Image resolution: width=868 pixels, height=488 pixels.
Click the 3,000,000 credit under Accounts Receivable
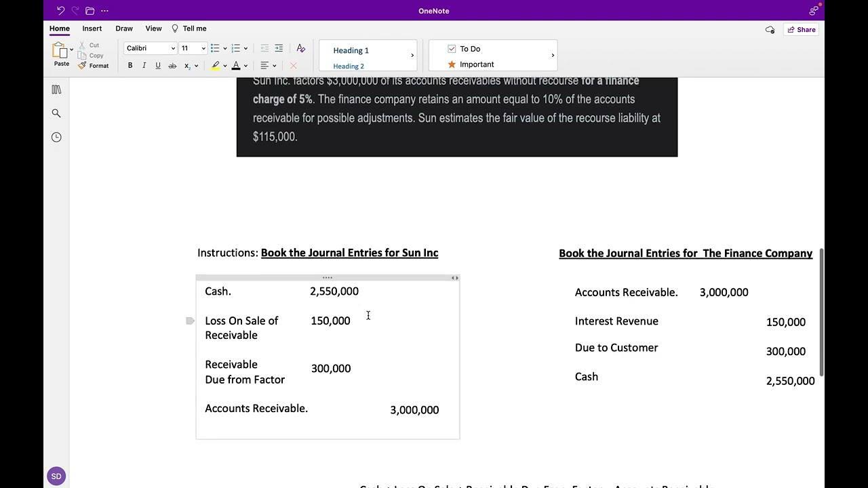click(x=414, y=410)
